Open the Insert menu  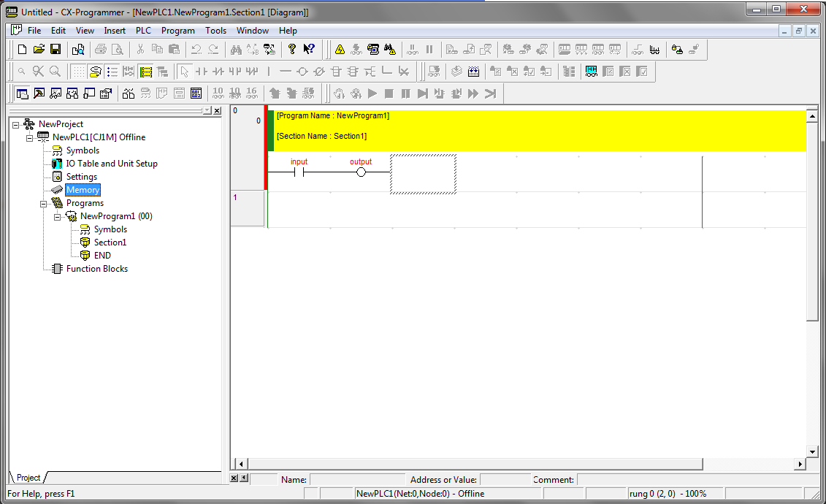pos(115,31)
